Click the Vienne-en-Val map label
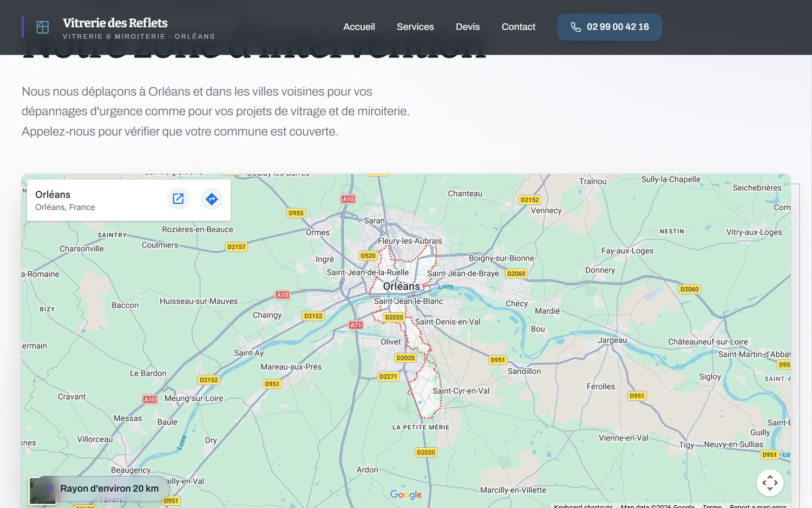The height and width of the screenshot is (508, 812). [623, 438]
